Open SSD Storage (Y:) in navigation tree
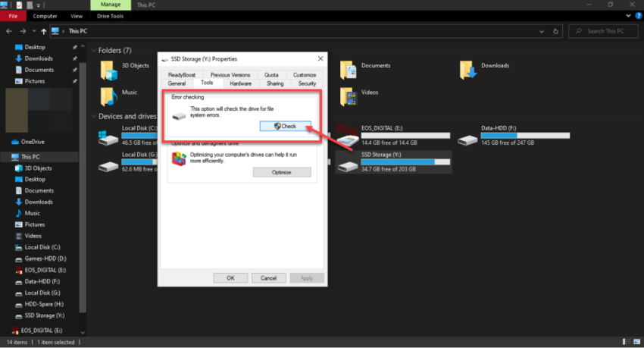This screenshot has height=348, width=644. tap(45, 315)
